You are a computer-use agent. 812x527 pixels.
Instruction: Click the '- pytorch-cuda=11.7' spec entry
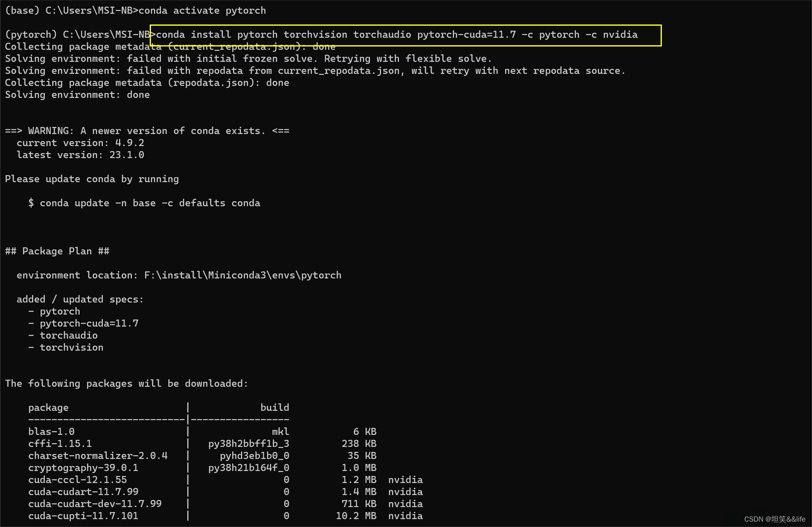pos(83,323)
